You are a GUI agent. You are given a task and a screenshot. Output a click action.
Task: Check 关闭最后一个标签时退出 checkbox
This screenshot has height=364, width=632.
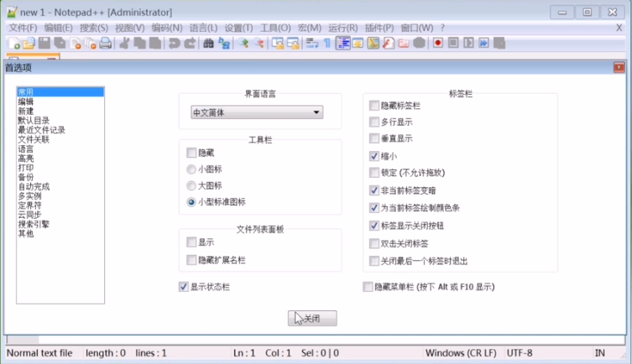click(374, 261)
